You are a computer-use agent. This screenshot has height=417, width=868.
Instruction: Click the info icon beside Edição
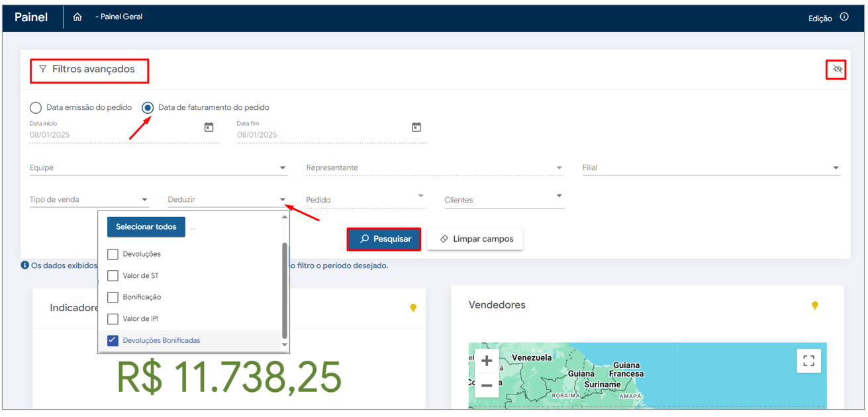click(x=844, y=17)
